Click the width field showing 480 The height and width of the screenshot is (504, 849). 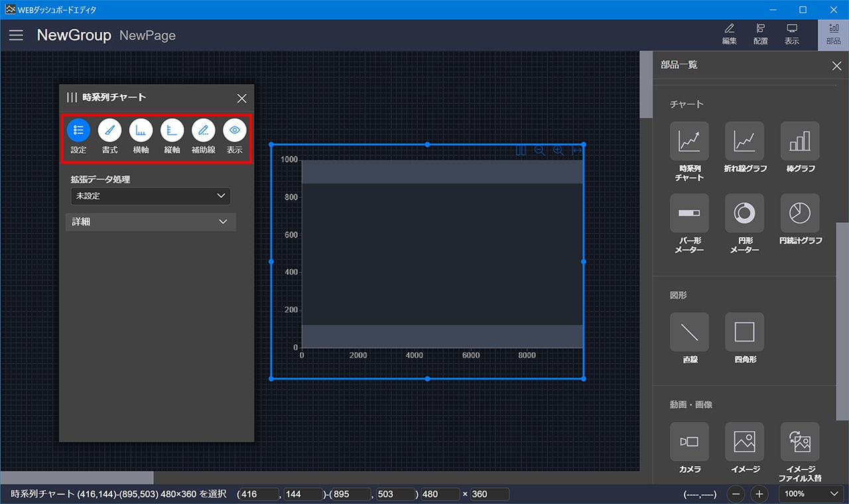pyautogui.click(x=440, y=494)
